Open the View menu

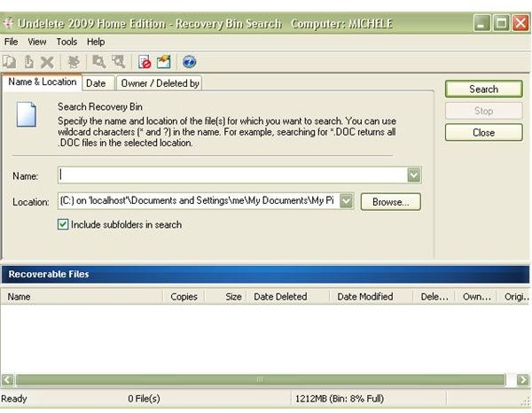(x=37, y=42)
